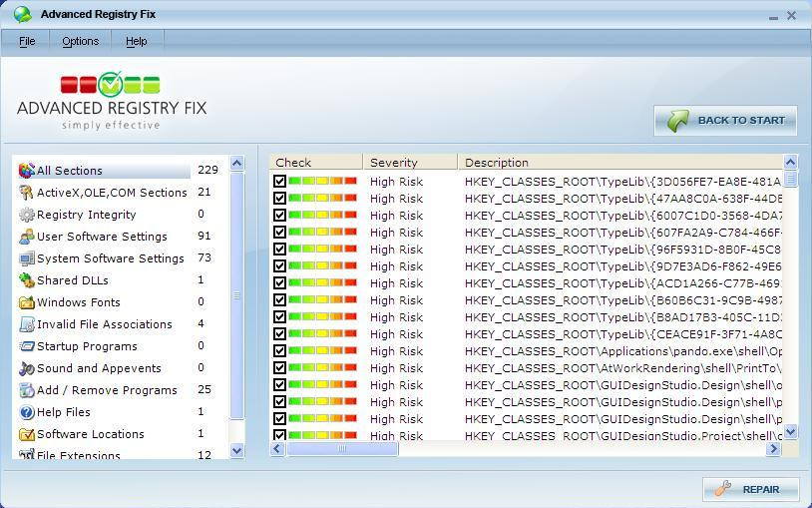Select All Sections category
Screen dimensions: 812x508
[x=104, y=171]
